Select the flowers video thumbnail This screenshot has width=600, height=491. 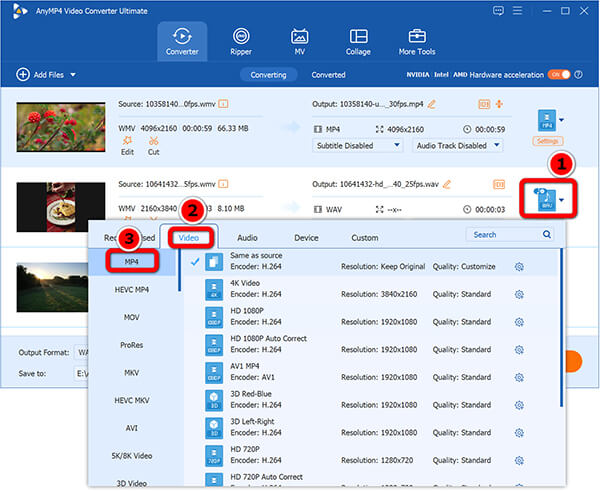(x=61, y=127)
